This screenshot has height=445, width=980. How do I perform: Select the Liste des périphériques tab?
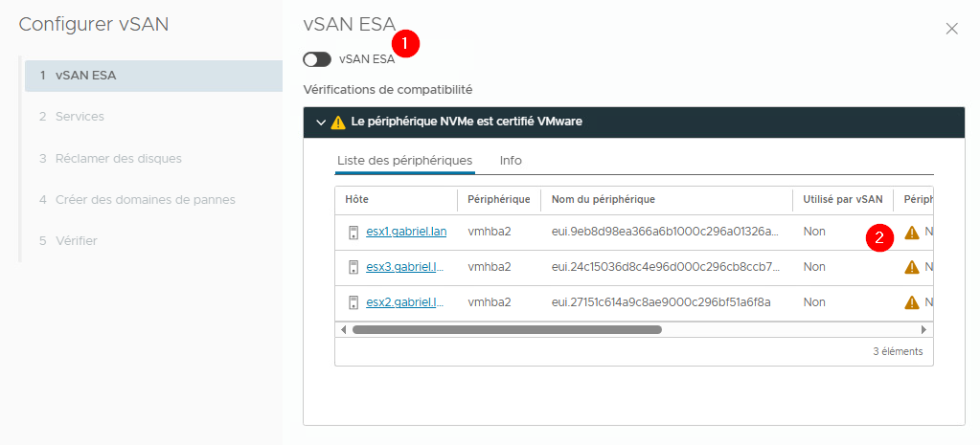pyautogui.click(x=404, y=161)
